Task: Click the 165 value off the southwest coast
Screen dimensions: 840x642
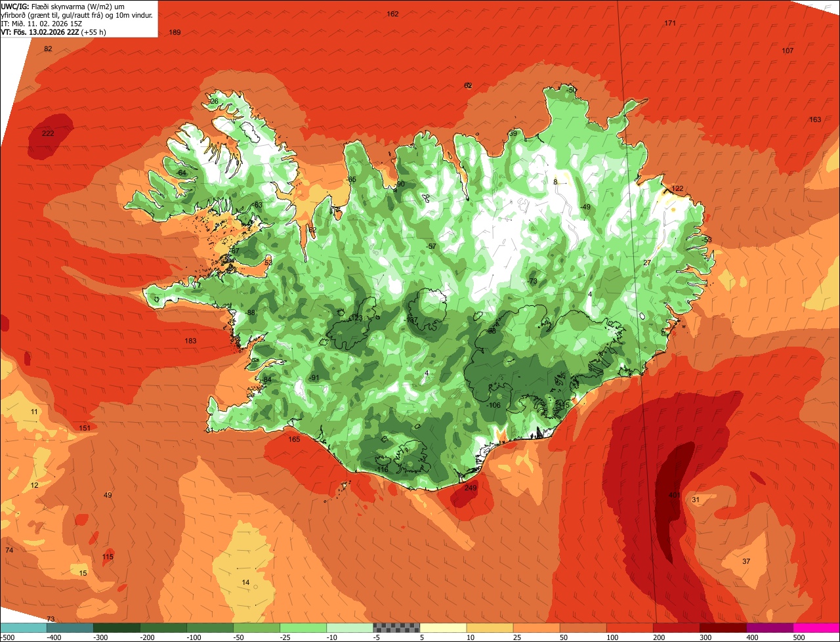Action: point(294,439)
